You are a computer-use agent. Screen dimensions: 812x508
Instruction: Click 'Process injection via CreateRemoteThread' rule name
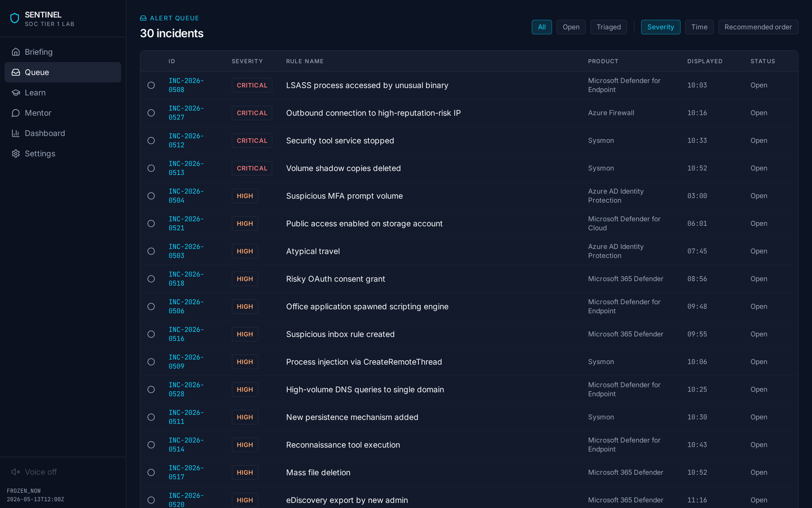coord(364,362)
